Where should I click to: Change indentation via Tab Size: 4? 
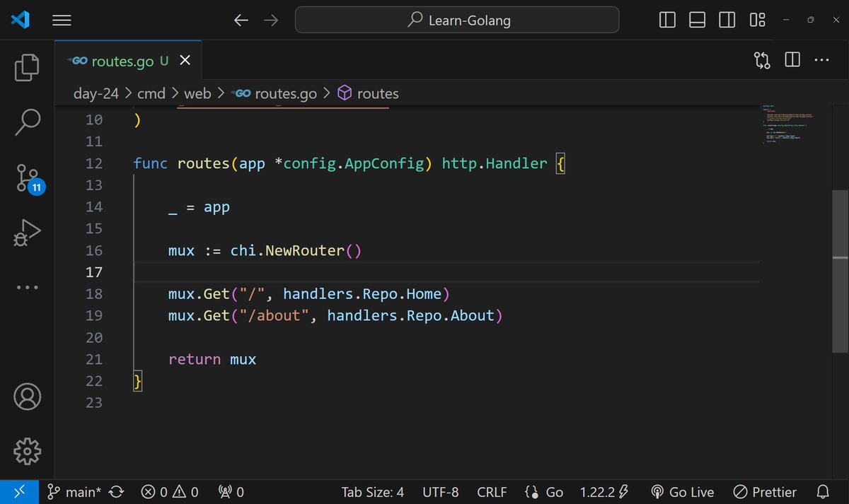[x=373, y=492]
